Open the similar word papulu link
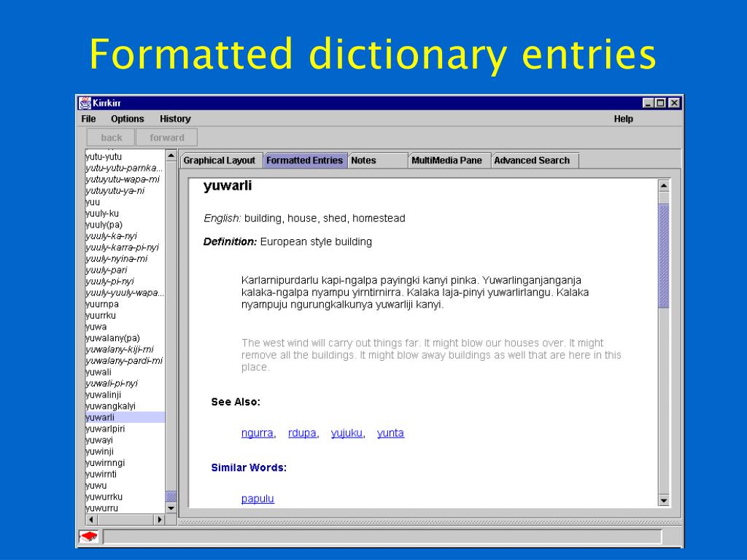The height and width of the screenshot is (560, 747). [x=258, y=499]
